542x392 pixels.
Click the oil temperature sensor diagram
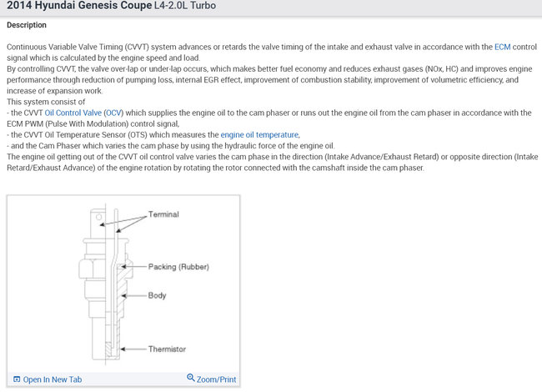tap(123, 284)
